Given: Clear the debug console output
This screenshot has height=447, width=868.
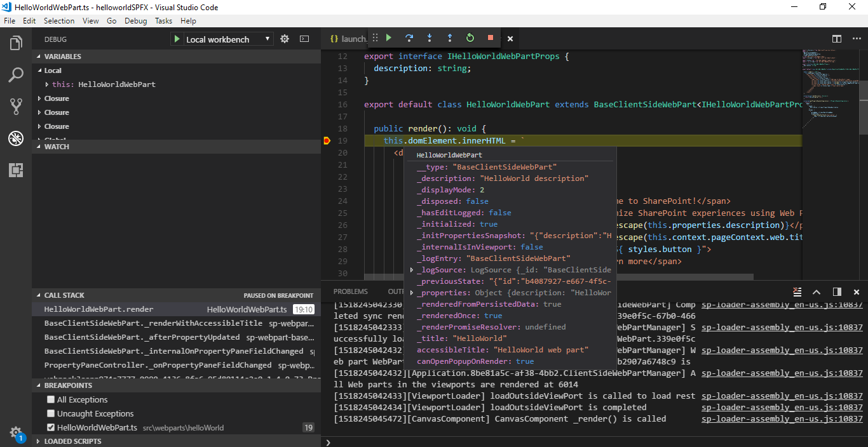Looking at the screenshot, I should click(797, 291).
